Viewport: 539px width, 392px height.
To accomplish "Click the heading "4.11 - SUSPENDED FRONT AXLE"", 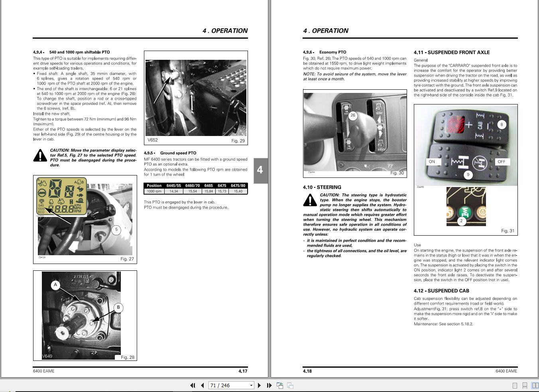I will (x=452, y=52).
